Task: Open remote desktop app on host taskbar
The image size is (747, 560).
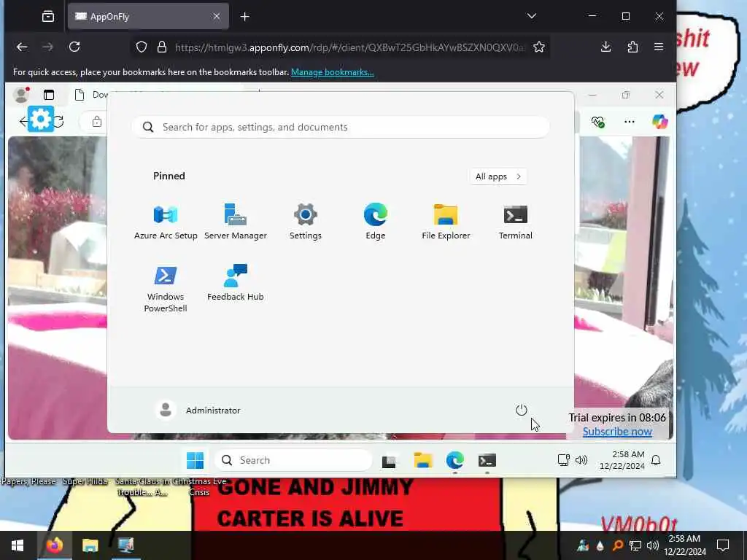Action: (x=125, y=545)
